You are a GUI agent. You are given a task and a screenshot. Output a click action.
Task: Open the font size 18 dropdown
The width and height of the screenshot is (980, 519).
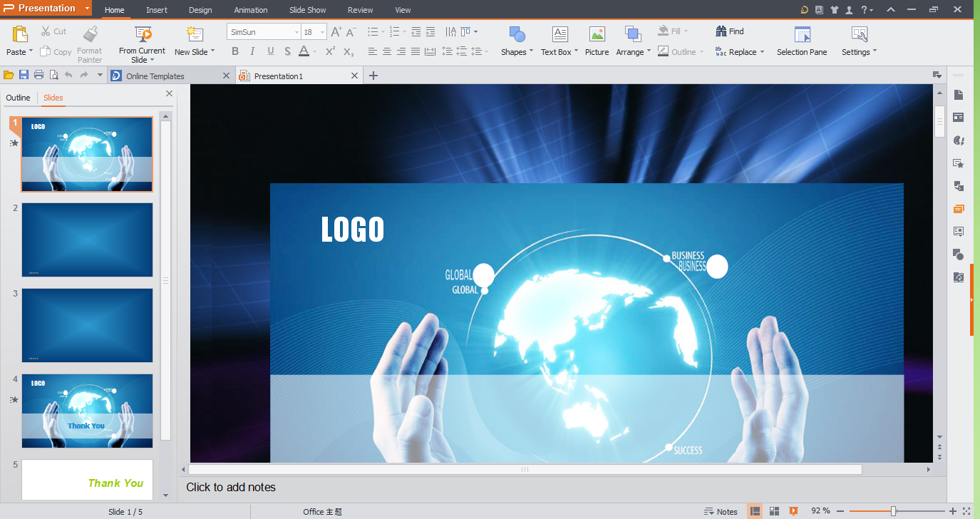322,32
